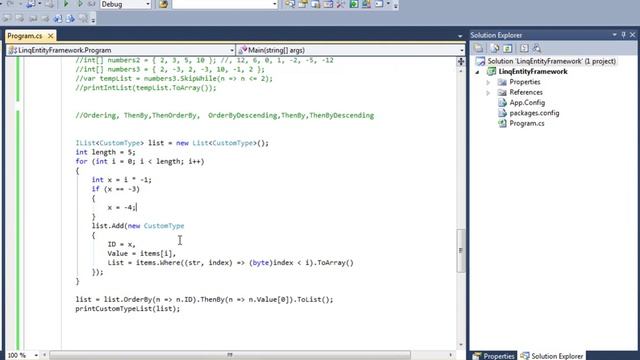640x360 pixels.
Task: Expand the References folder
Action: tap(488, 93)
